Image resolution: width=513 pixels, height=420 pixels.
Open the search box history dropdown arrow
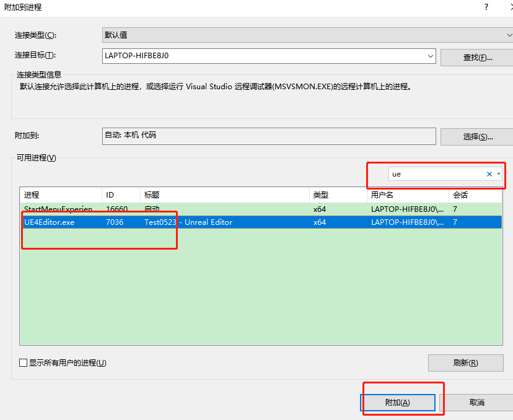pos(499,174)
